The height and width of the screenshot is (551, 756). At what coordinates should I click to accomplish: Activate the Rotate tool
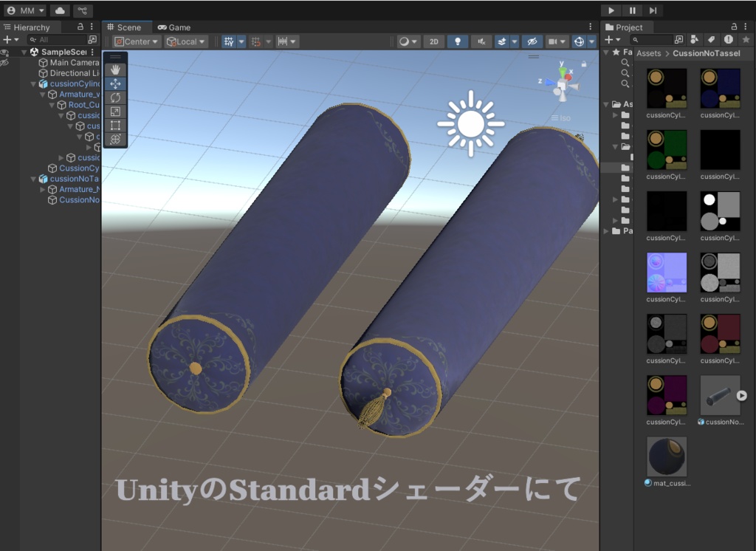(115, 97)
